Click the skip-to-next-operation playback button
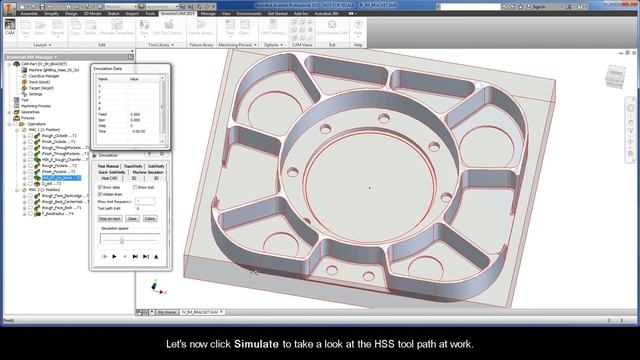Image resolution: width=640 pixels, height=360 pixels. 135,256
